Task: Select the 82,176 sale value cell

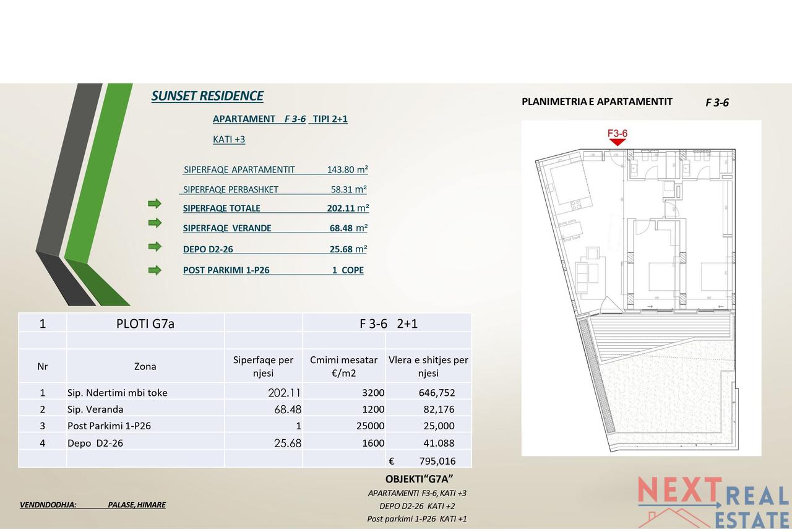Action: (x=428, y=409)
